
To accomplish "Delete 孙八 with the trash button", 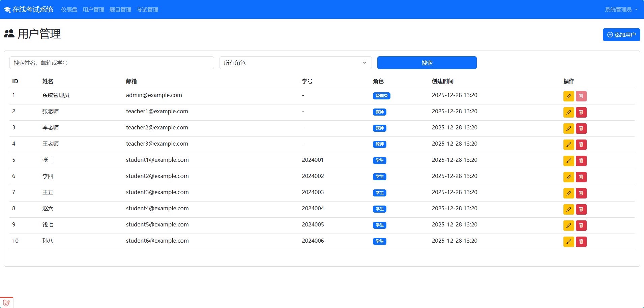I will 581,242.
